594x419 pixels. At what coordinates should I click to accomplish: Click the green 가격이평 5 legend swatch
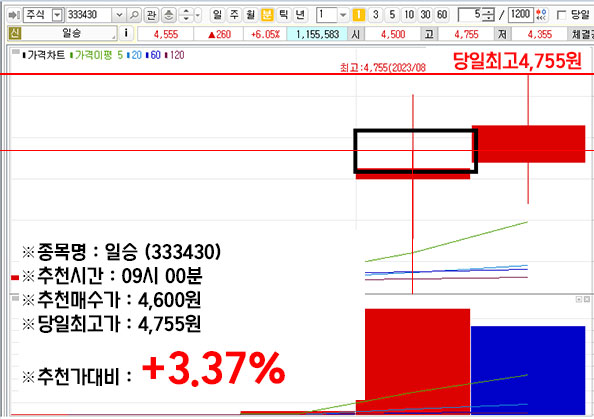[72, 56]
